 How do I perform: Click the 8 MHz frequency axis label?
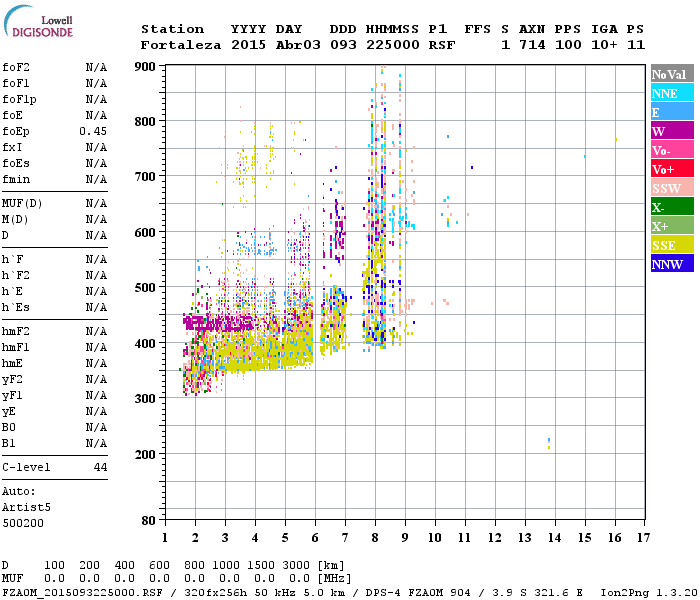[x=375, y=538]
